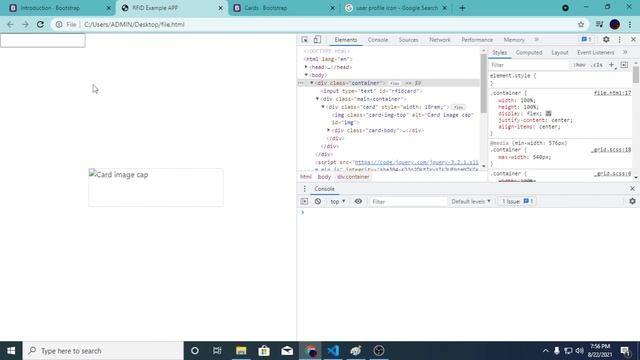Open Default levels dropdown

tap(471, 202)
